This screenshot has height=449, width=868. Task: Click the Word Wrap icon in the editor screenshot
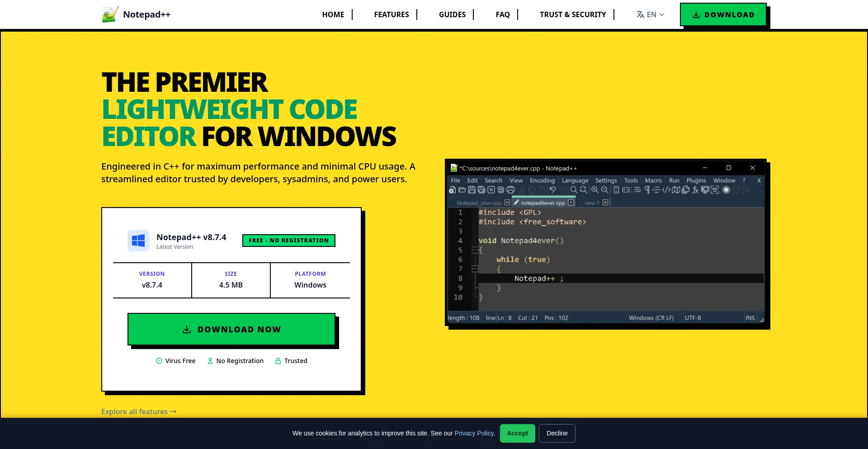[x=637, y=190]
